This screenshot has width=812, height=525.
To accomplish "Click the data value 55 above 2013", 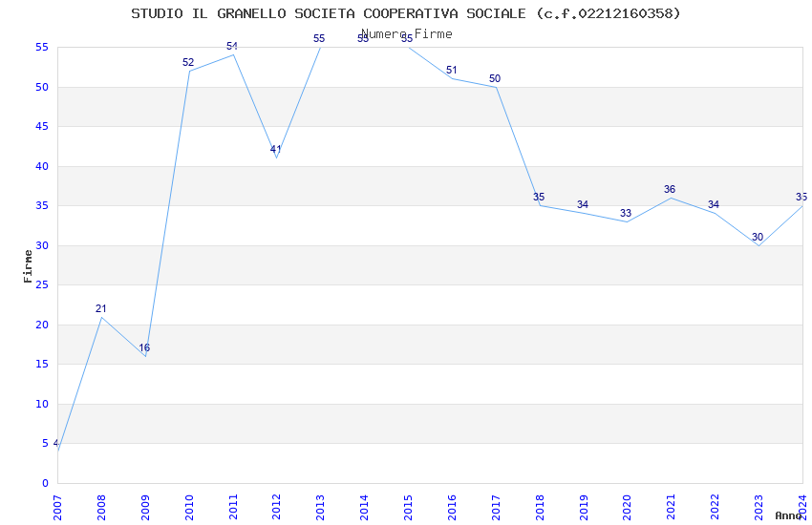I will coord(319,39).
